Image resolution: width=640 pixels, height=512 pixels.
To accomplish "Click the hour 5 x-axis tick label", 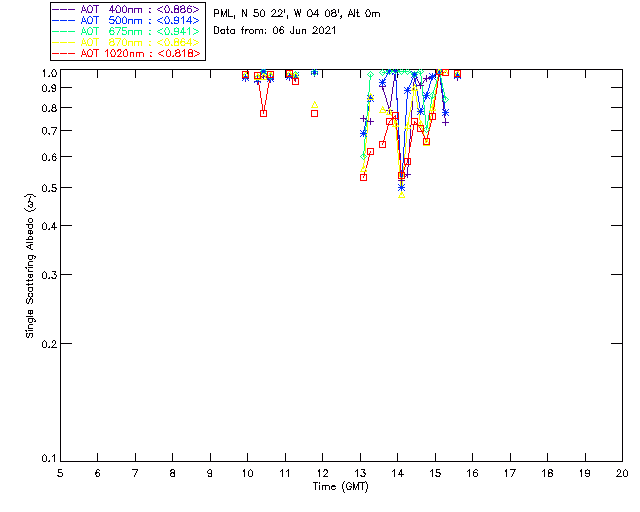I will 60,473.
